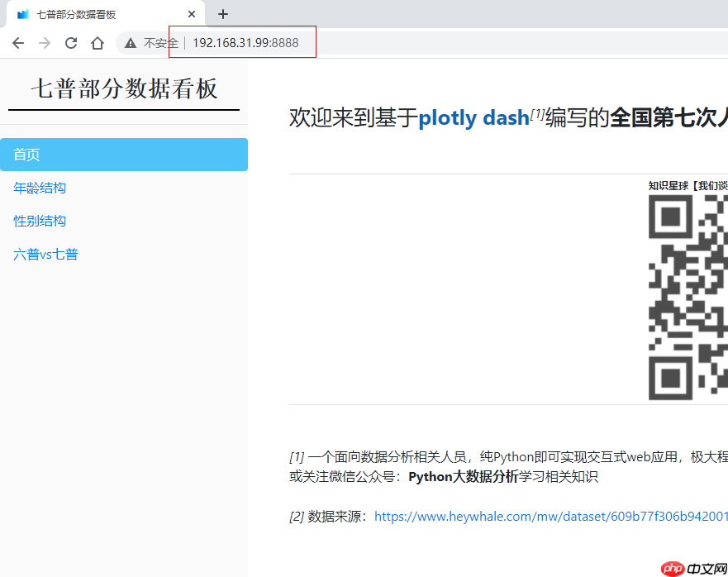Open the 六普vs七普 comparison page
Image resolution: width=728 pixels, height=577 pixels.
(45, 254)
